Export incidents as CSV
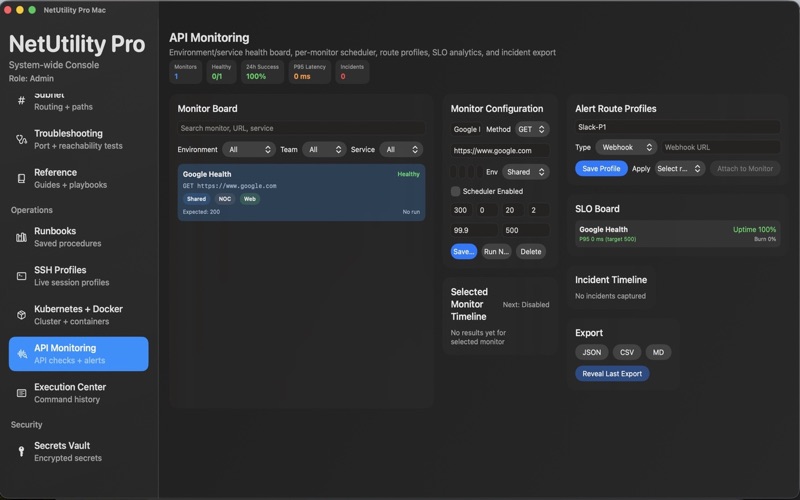Screen dimensions: 800x500 [627, 352]
